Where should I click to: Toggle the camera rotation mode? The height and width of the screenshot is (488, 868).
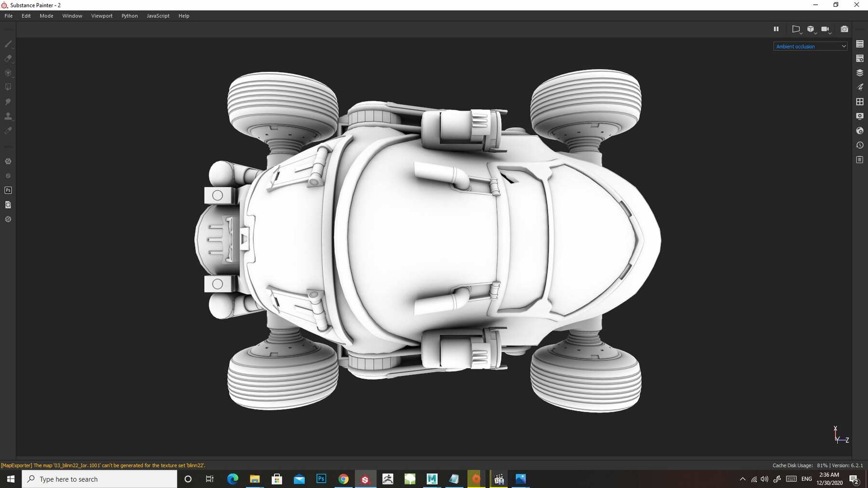pos(826,29)
